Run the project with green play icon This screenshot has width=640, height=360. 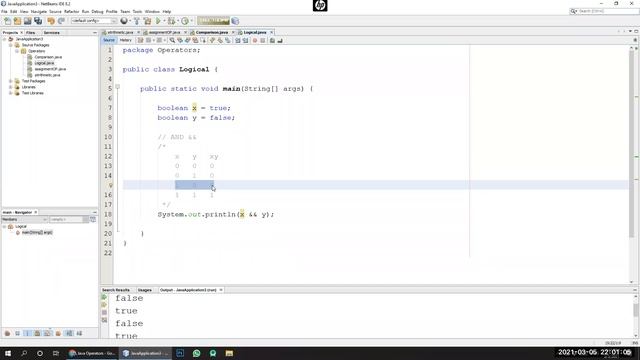click(158, 21)
